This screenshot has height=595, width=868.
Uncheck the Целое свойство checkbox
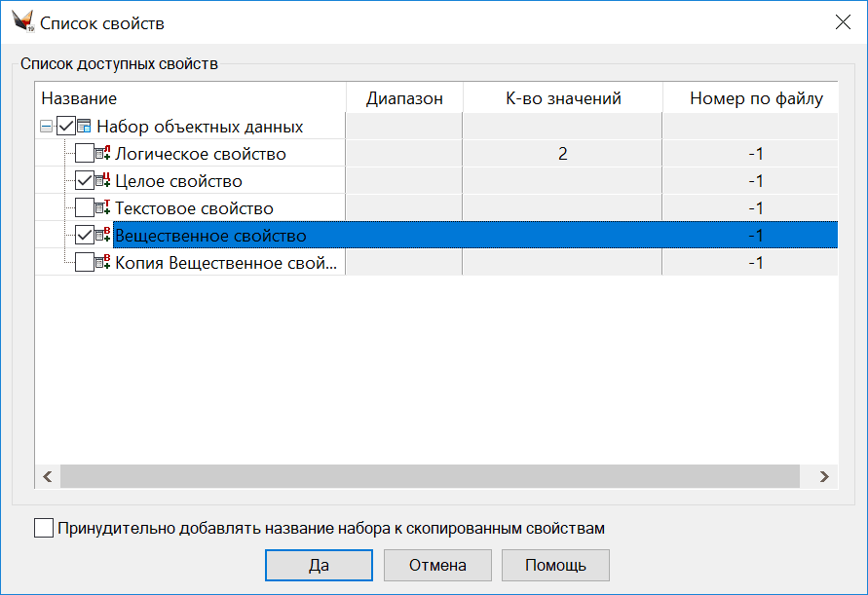point(85,181)
